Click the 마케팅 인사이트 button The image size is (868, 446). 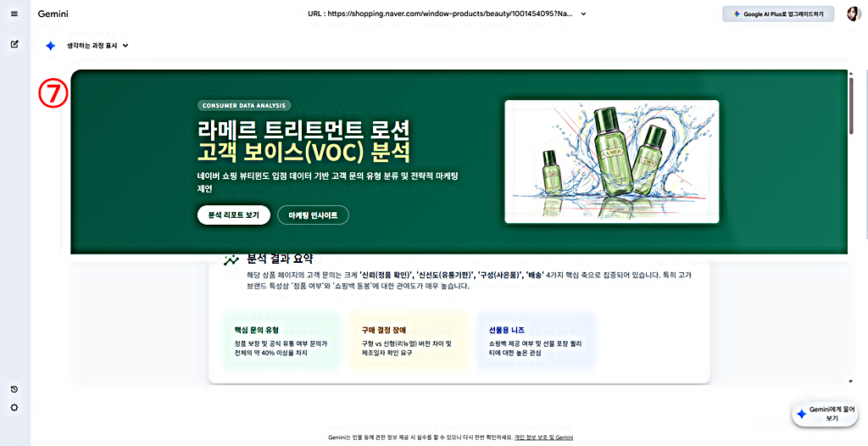313,215
